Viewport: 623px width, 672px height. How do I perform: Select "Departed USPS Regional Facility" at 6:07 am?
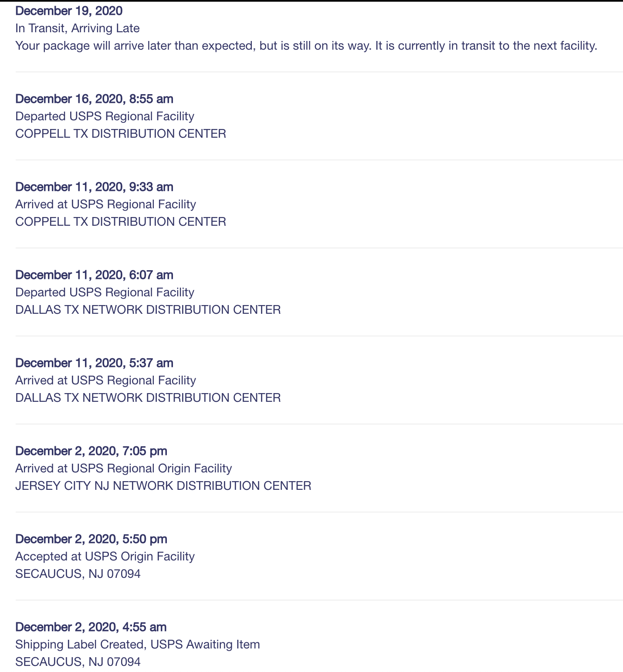click(x=105, y=292)
